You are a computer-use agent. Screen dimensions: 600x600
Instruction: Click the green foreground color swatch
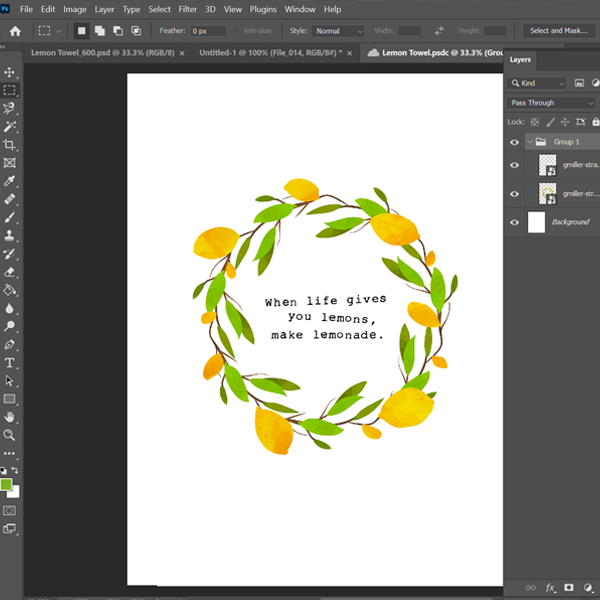pyautogui.click(x=6, y=484)
